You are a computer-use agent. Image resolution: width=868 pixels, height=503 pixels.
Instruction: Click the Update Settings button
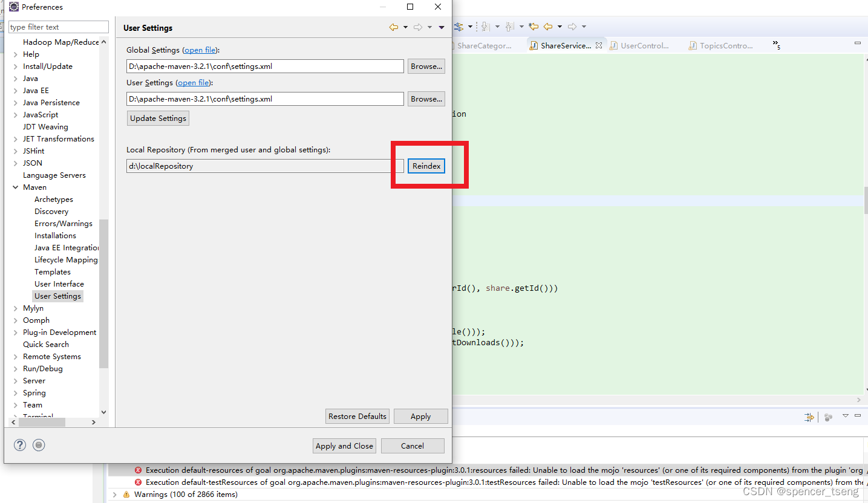pyautogui.click(x=158, y=118)
